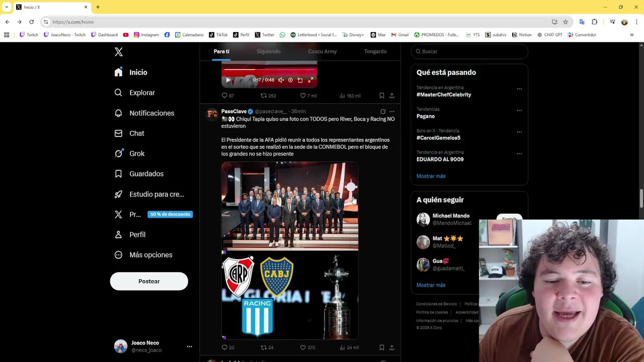The height and width of the screenshot is (362, 644).
Task: Bookmark the PaseClave post
Action: 381,347
